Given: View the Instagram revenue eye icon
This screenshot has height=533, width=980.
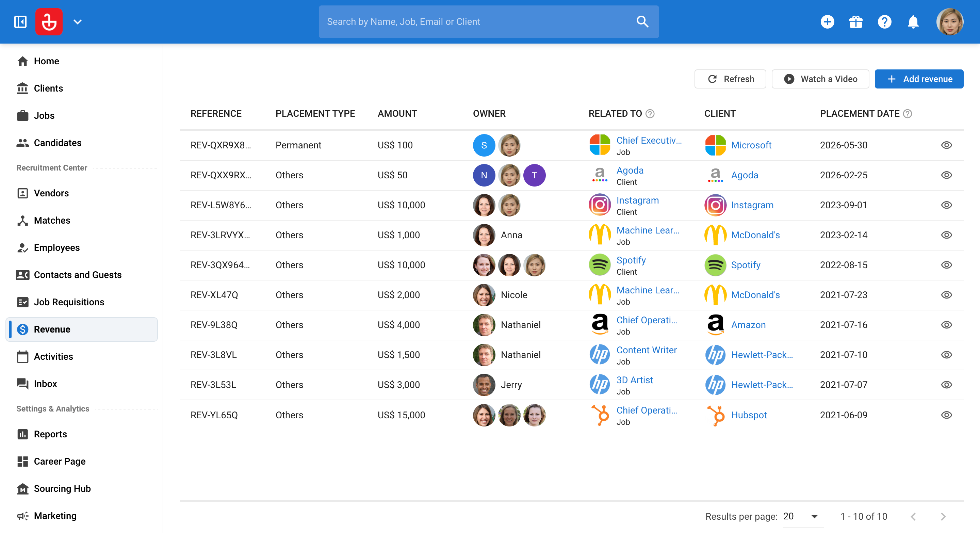Looking at the screenshot, I should (x=946, y=205).
